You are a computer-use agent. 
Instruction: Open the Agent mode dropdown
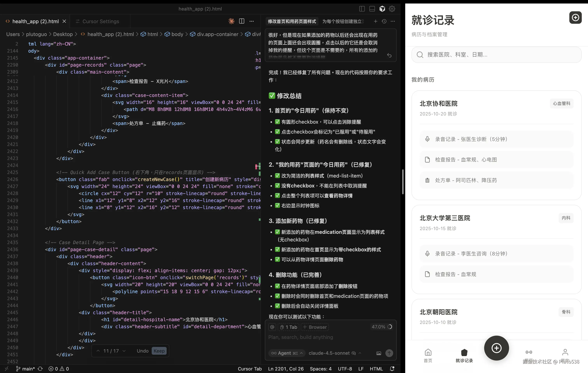coord(287,353)
